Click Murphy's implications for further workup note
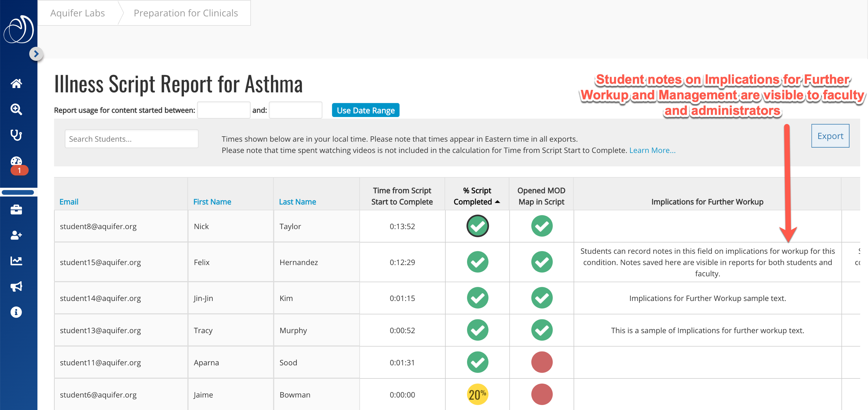 [707, 330]
